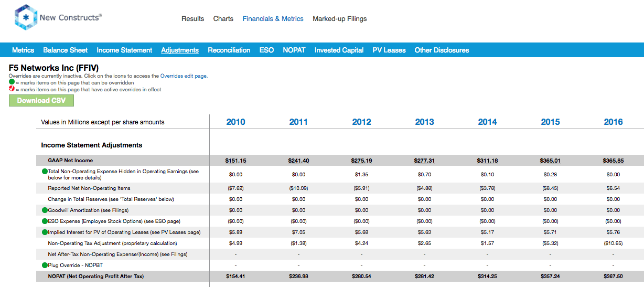This screenshot has height=287, width=644.
Task: Switch to the Reconciliation tab
Action: click(229, 50)
